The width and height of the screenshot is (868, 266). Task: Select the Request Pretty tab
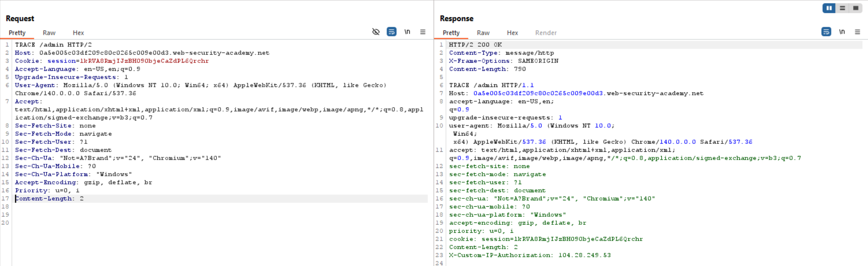[17, 33]
